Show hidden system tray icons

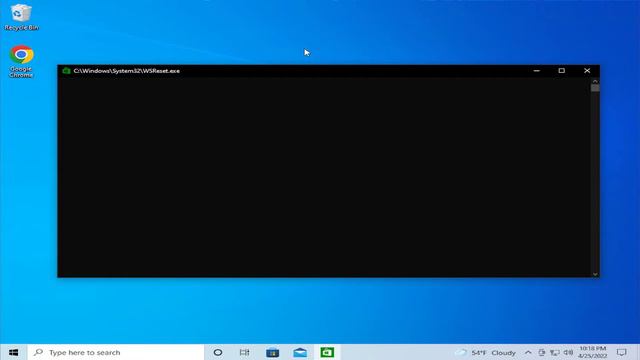pyautogui.click(x=528, y=352)
